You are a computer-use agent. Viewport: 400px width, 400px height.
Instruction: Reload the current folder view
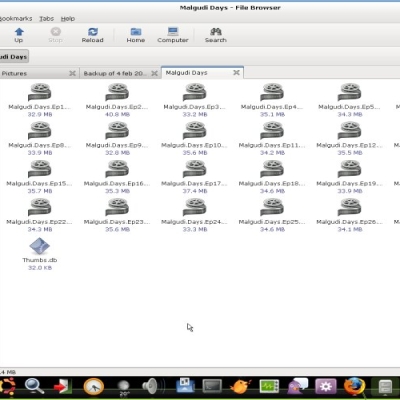point(93,35)
